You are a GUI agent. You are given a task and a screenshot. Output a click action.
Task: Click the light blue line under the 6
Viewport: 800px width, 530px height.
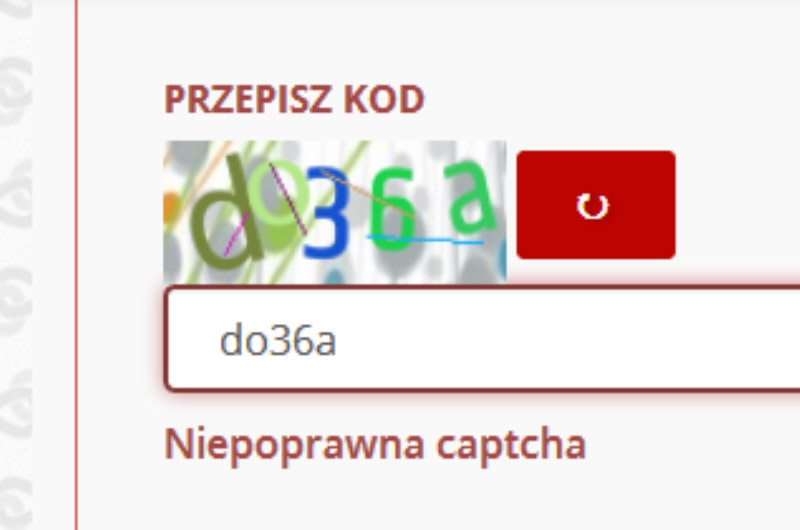click(425, 239)
